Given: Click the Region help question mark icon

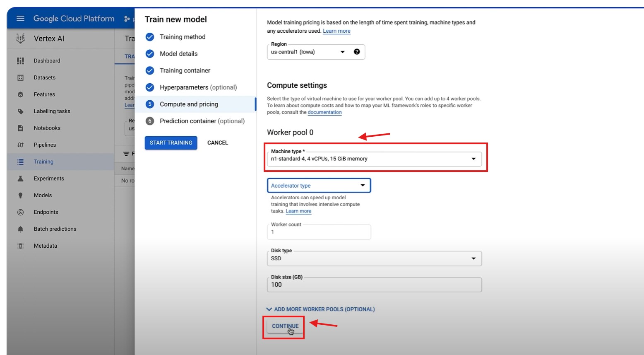Looking at the screenshot, I should [357, 52].
